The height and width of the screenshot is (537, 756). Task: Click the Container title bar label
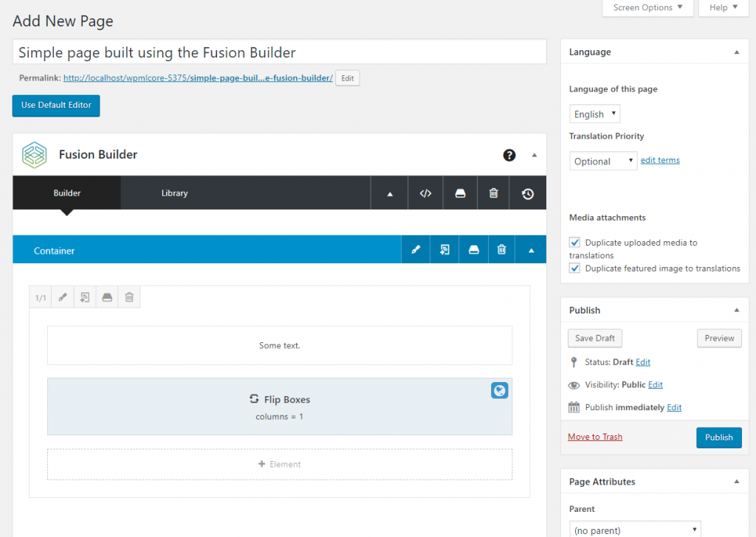click(x=54, y=251)
